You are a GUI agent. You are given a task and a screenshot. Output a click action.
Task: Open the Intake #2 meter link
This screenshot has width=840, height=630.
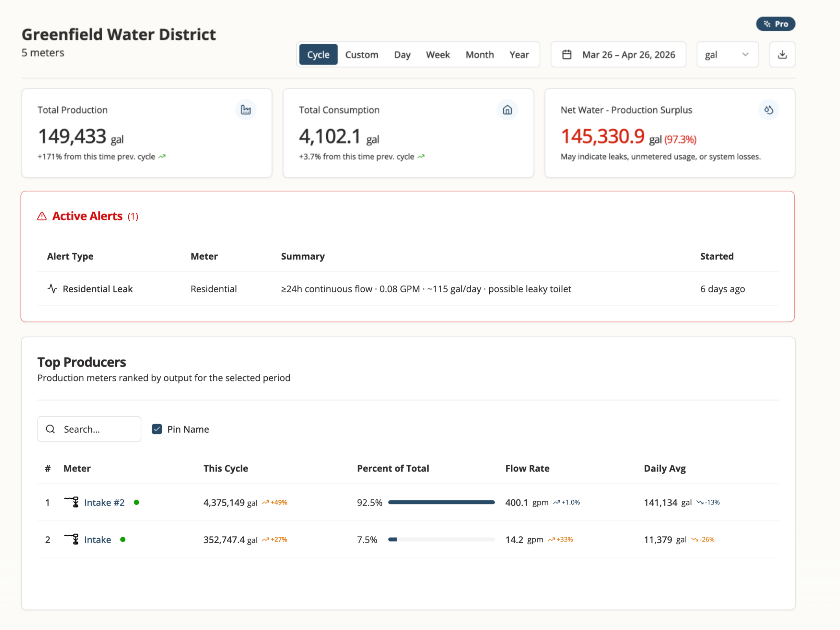pyautogui.click(x=104, y=502)
